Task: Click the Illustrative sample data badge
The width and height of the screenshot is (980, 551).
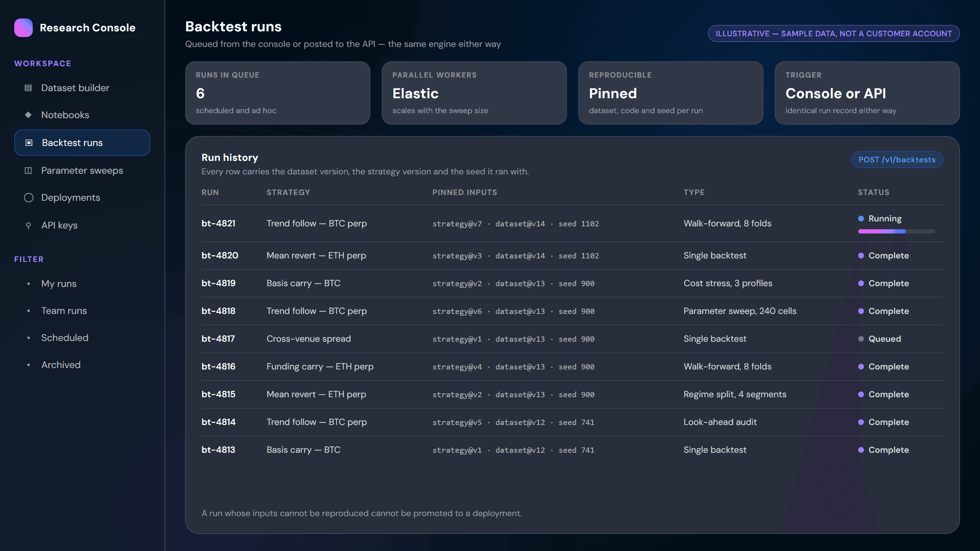Action: click(834, 33)
